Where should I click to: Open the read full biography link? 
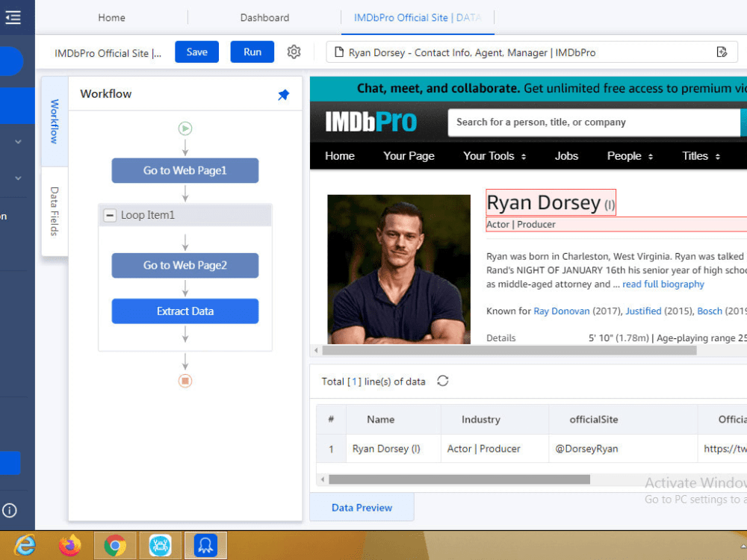[x=663, y=284]
